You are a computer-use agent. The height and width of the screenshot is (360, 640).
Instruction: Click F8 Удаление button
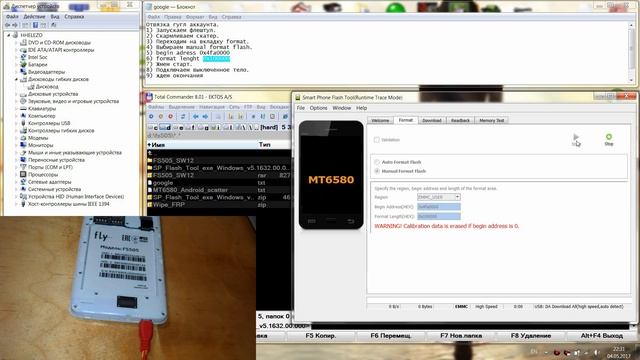[x=531, y=336]
